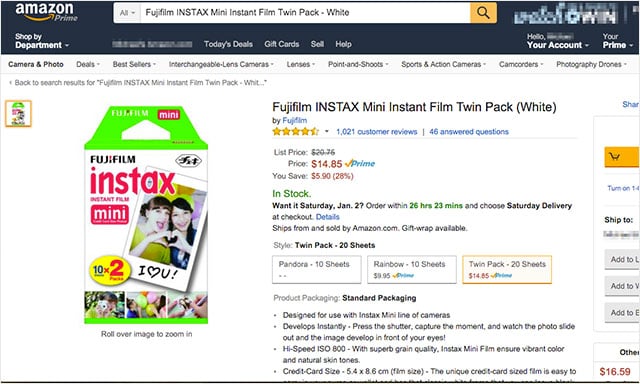Open the Lenses category menu
The height and width of the screenshot is (384, 640).
300,64
